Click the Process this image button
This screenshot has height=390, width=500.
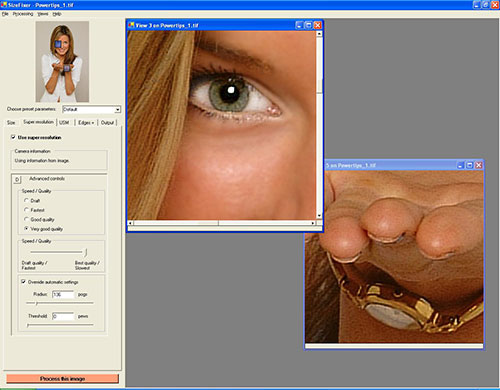click(62, 379)
